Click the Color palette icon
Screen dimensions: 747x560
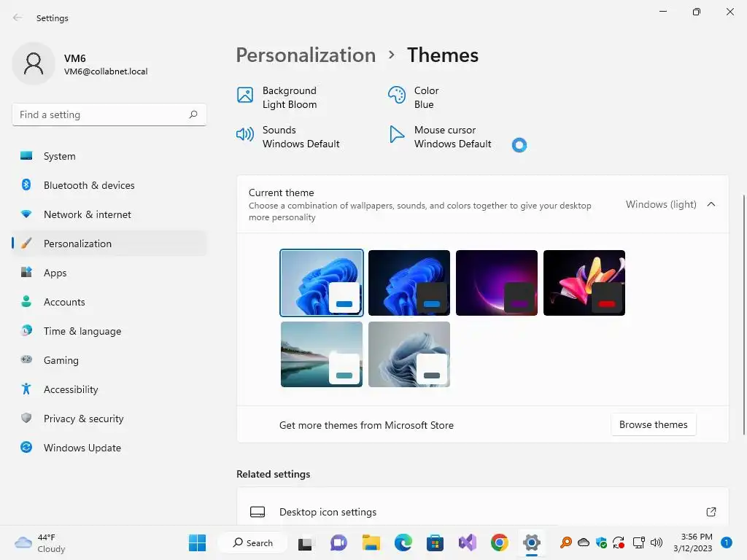click(396, 95)
